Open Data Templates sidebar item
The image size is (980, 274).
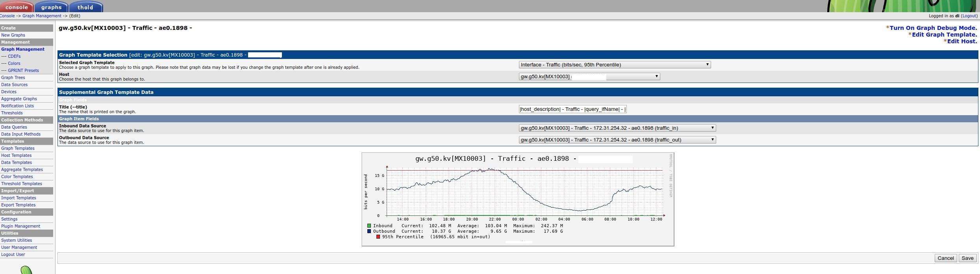[17, 162]
